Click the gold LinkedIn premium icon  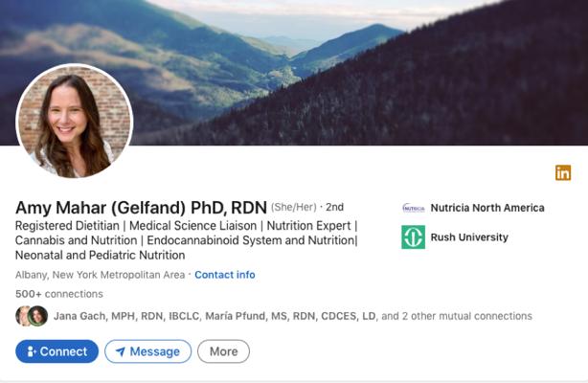tap(563, 172)
